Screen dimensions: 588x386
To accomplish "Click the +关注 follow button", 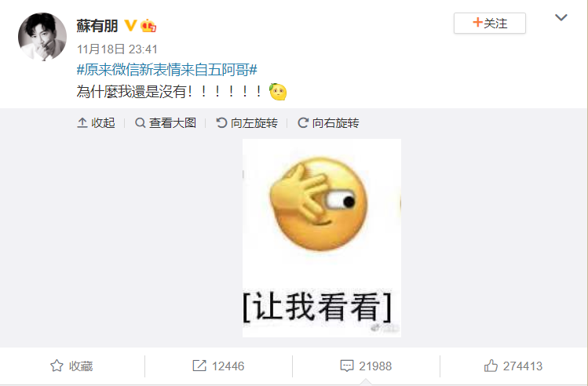I will [x=490, y=24].
